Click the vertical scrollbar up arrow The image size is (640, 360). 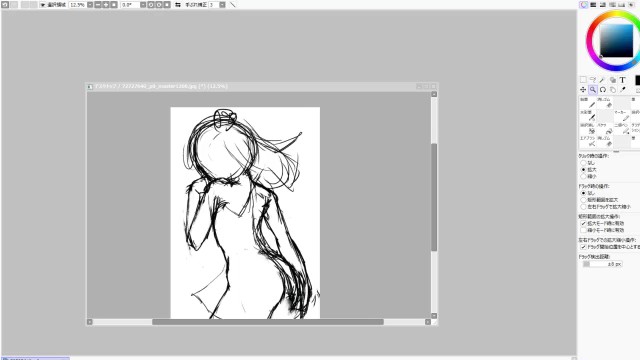click(434, 94)
